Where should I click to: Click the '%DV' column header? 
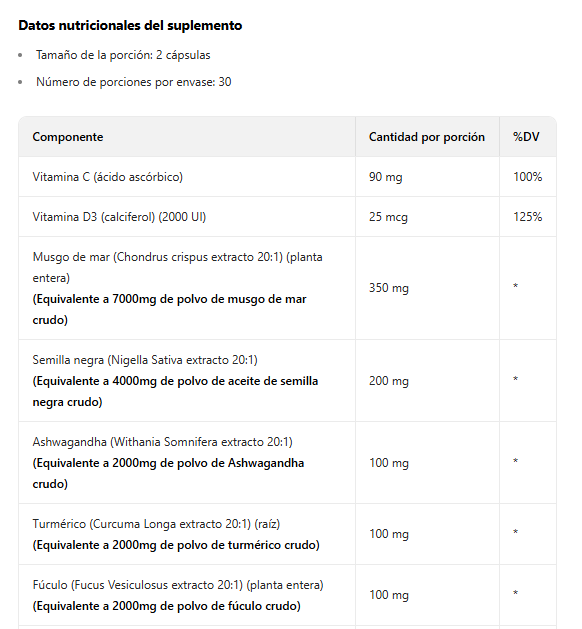coord(526,137)
